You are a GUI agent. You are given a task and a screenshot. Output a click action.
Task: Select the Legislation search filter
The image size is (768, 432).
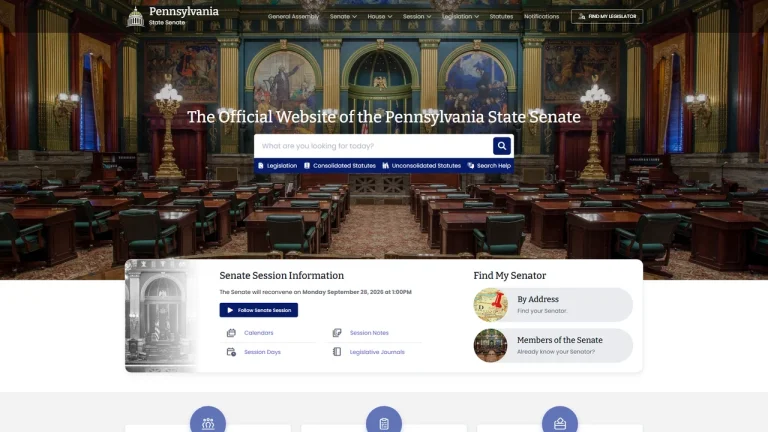277,166
